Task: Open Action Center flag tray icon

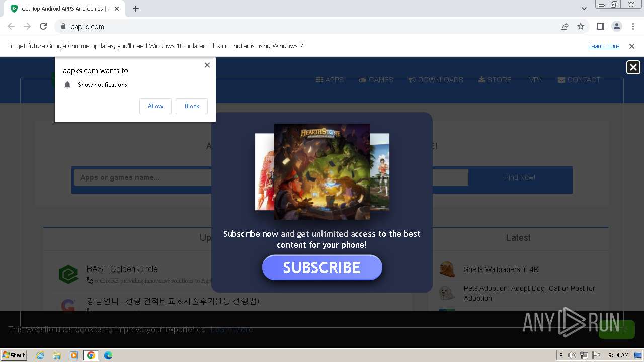Action: pyautogui.click(x=596, y=355)
